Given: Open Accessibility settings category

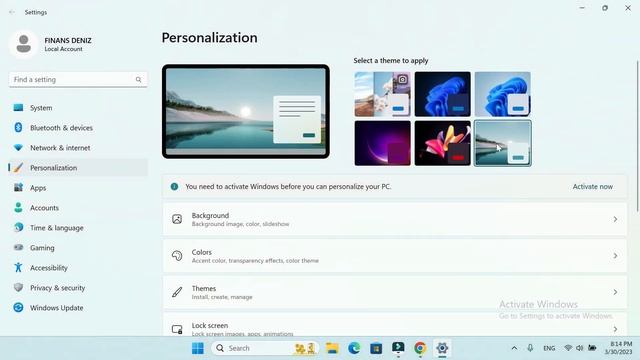Looking at the screenshot, I should tap(78, 268).
